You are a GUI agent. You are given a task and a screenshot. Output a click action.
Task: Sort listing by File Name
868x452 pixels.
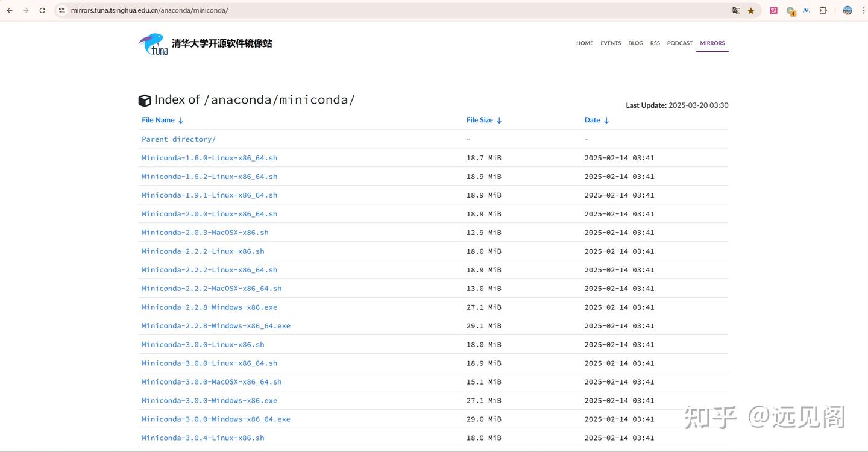pyautogui.click(x=158, y=120)
